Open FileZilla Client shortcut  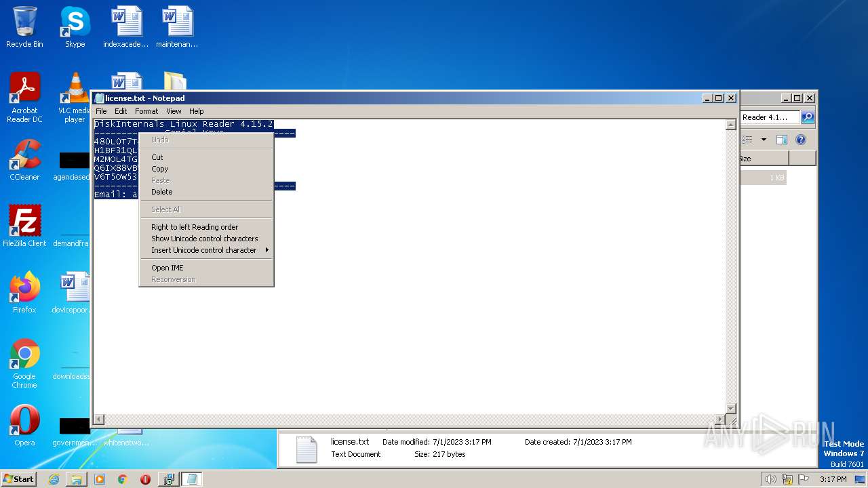(24, 226)
